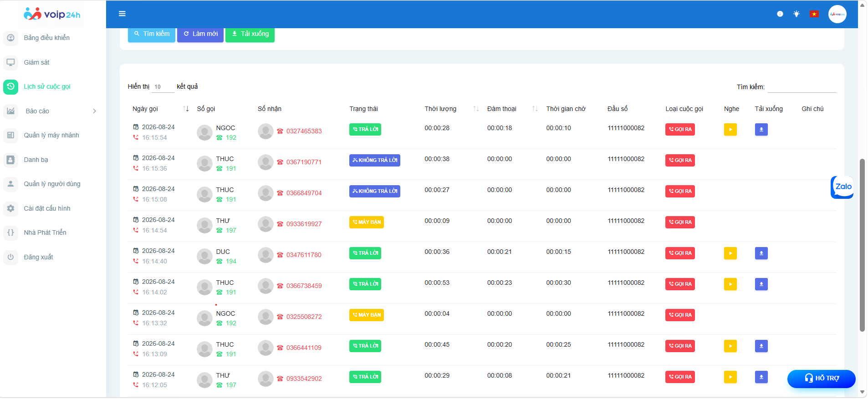Download the recording for the 16:14:40 call
Image resolution: width=868 pixels, height=399 pixels.
point(761,253)
